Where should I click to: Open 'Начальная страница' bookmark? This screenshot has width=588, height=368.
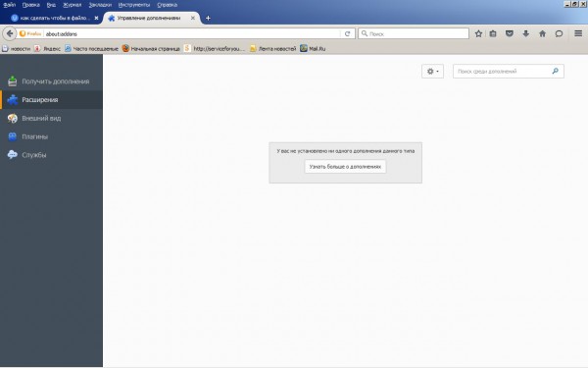pyautogui.click(x=151, y=49)
